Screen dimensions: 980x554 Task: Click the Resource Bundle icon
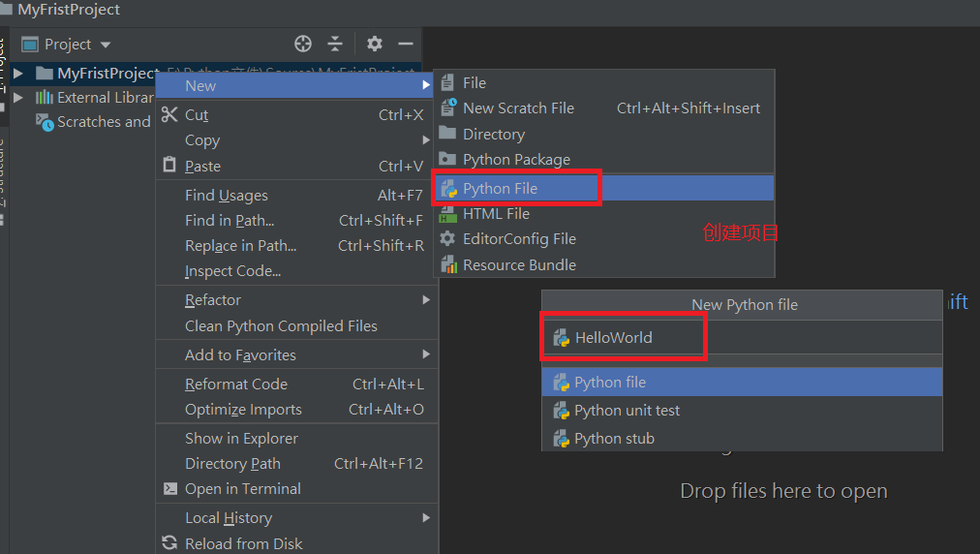pyautogui.click(x=448, y=264)
